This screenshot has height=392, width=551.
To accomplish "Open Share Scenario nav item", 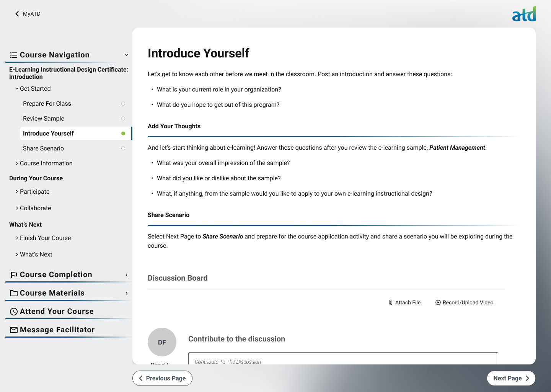I will click(x=43, y=149).
